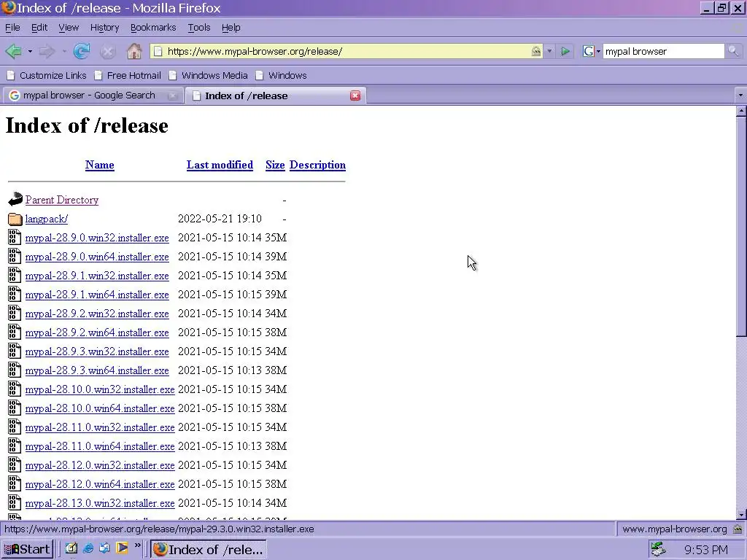Click the page scrollbar down arrow
The width and height of the screenshot is (747, 560).
741,514
